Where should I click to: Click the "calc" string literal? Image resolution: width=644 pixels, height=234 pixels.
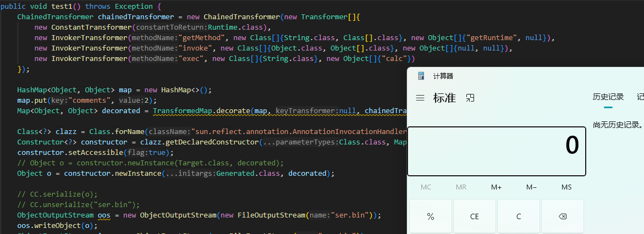[x=394, y=59]
